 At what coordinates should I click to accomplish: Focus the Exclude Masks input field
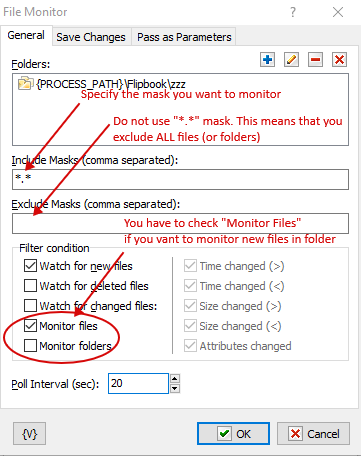[x=180, y=223]
